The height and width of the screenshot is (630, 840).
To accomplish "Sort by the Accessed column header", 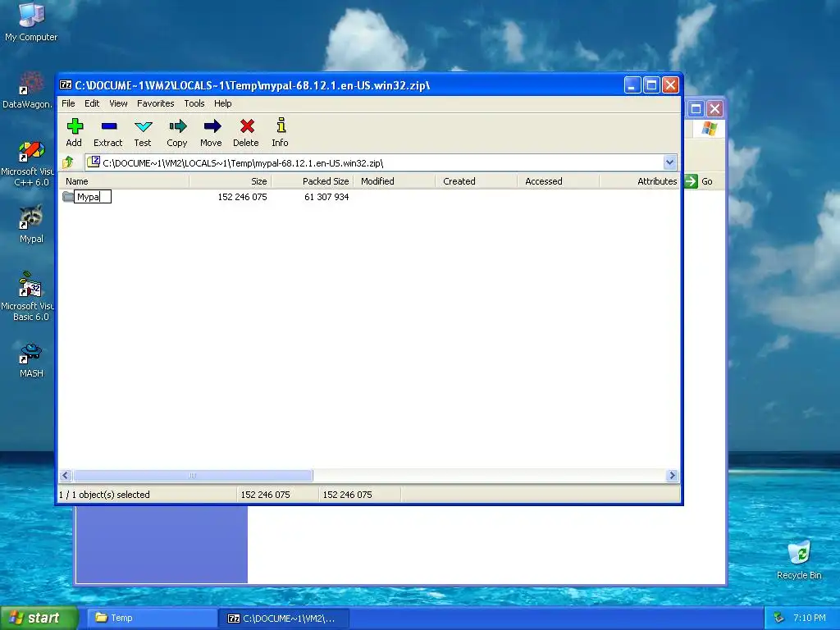I will point(558,181).
